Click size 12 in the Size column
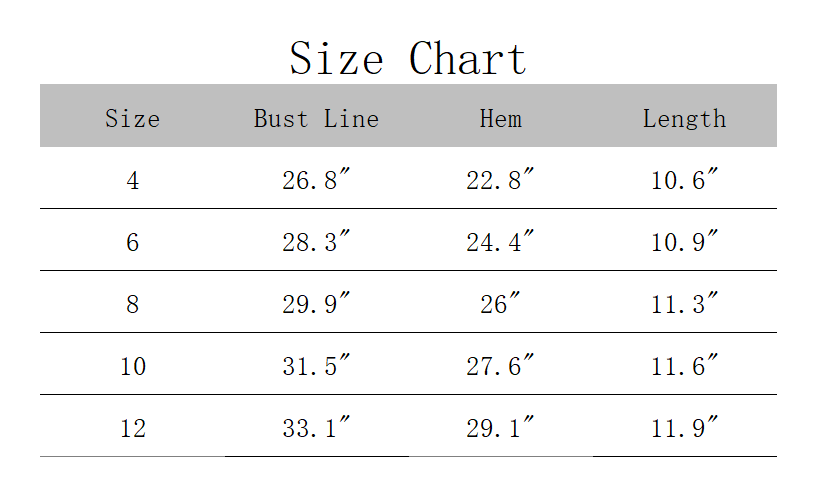 tap(132, 429)
